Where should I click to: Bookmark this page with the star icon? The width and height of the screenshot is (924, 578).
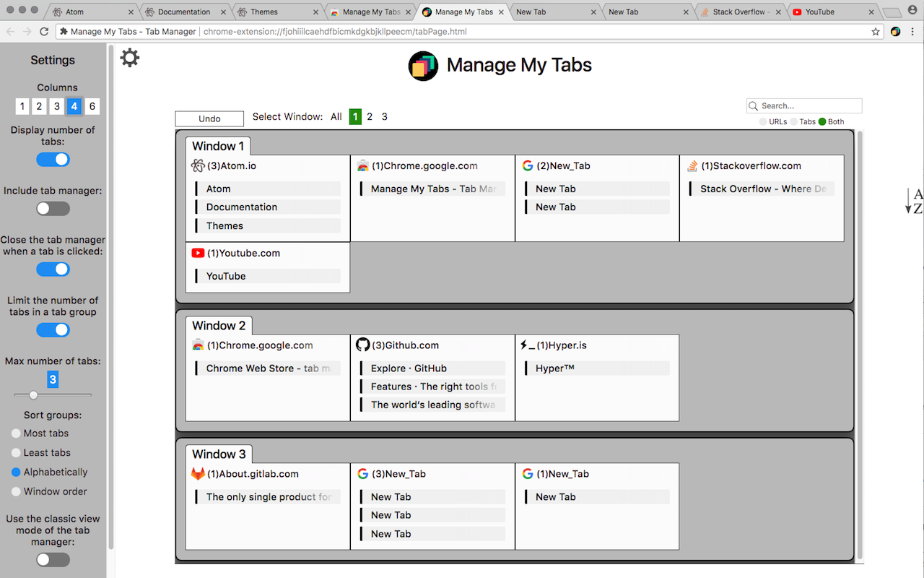click(x=876, y=32)
